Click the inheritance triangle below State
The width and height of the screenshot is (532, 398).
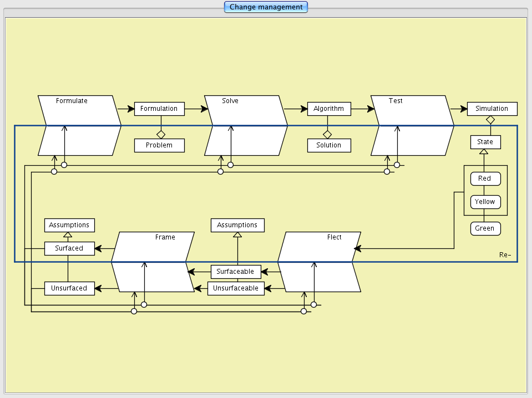[x=484, y=152]
